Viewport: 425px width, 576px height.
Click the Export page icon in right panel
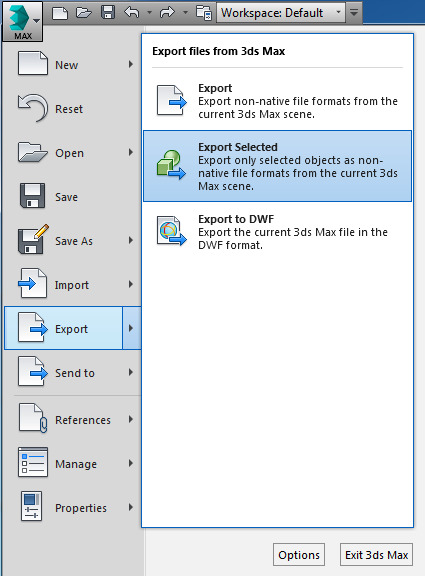[x=171, y=100]
